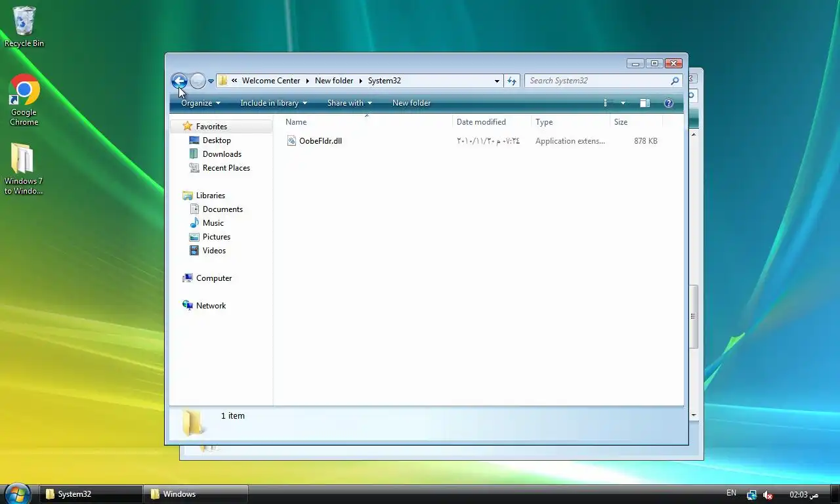This screenshot has width=840, height=504.
Task: Select Libraries in navigation pane
Action: click(x=211, y=196)
